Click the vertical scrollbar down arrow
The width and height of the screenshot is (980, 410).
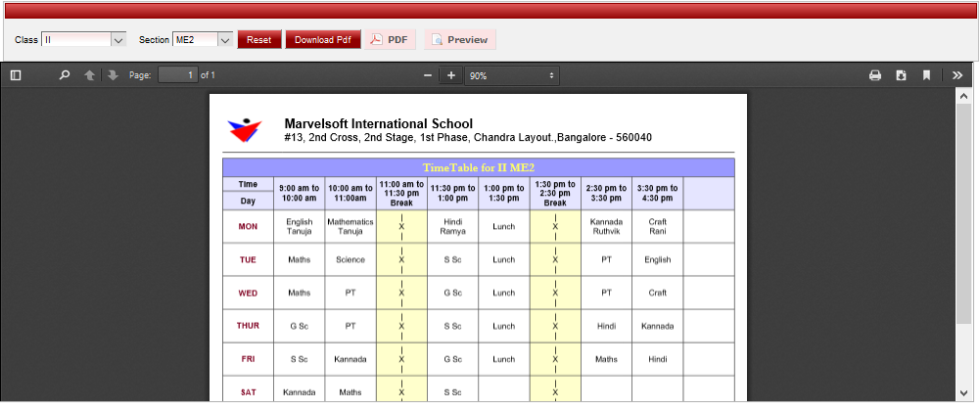[x=963, y=393]
